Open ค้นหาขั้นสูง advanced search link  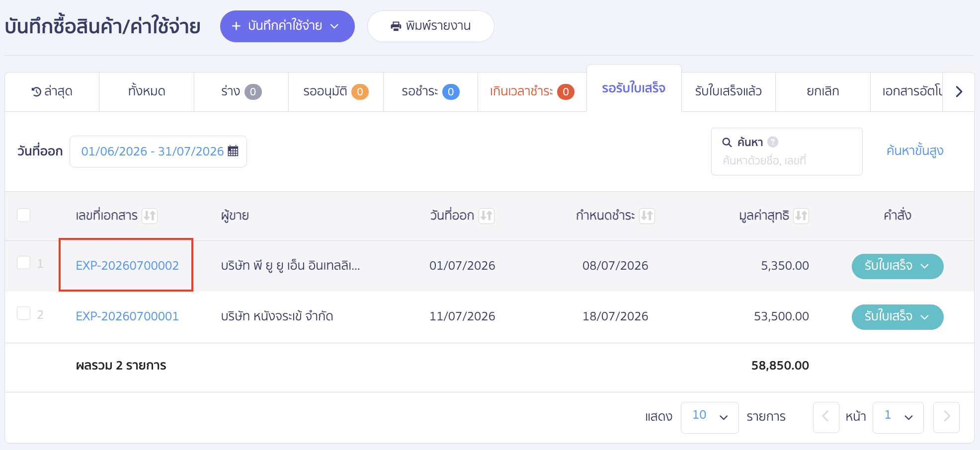(915, 150)
